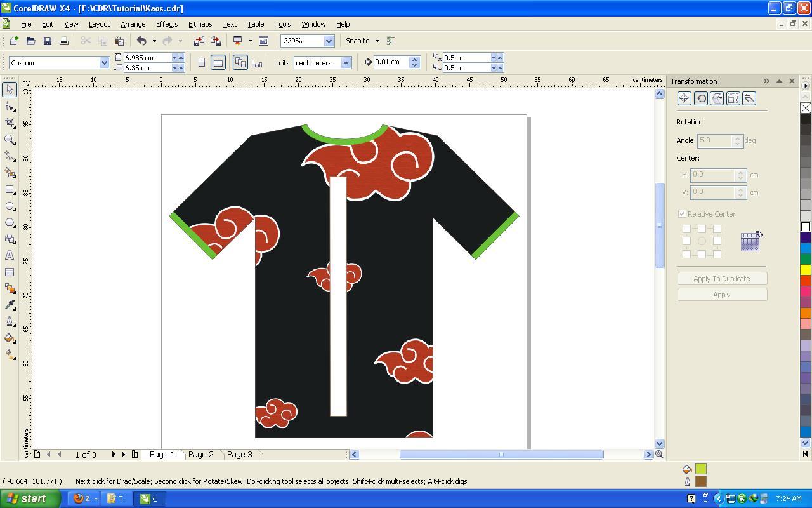This screenshot has width=812, height=508.
Task: Open application launcher dropdown arrow
Action: pyautogui.click(x=251, y=41)
